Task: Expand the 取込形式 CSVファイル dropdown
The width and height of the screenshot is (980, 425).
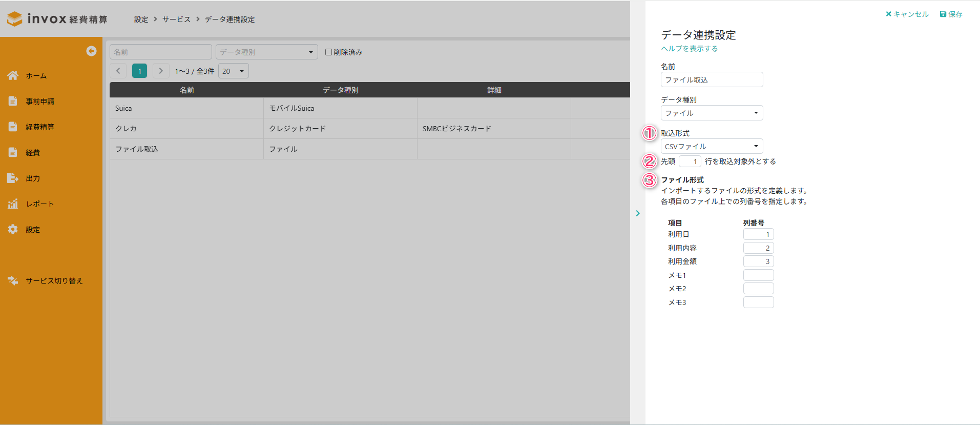Action: point(711,146)
